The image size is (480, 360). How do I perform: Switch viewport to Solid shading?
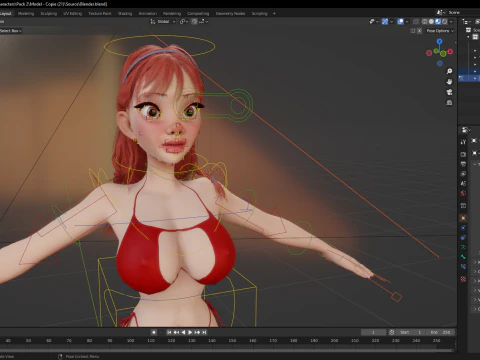[431, 22]
